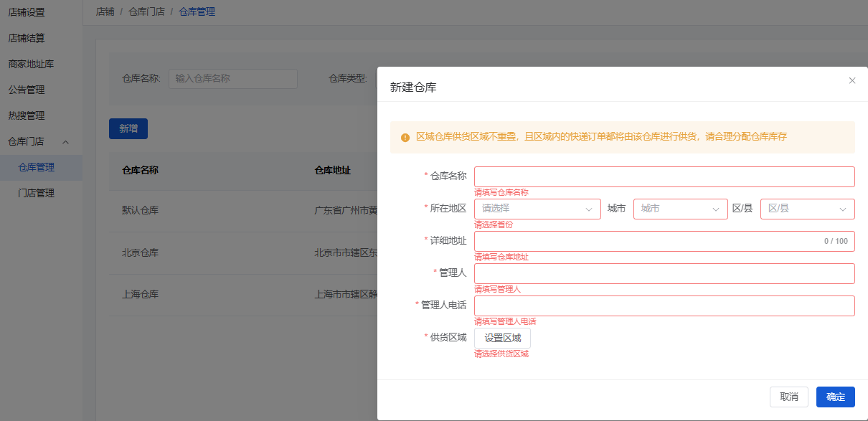Open the 区/县 district dropdown
Image resolution: width=868 pixels, height=421 pixels.
click(808, 209)
